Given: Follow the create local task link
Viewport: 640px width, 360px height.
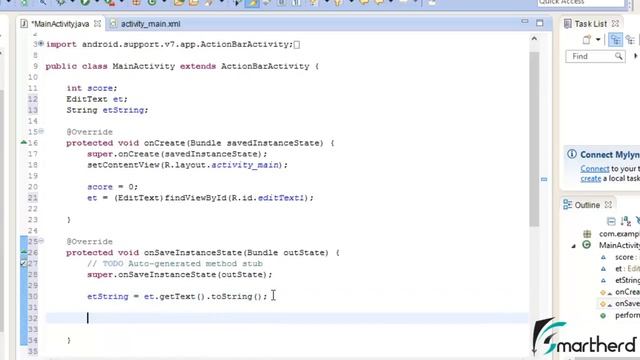Looking at the screenshot, I should tap(591, 178).
